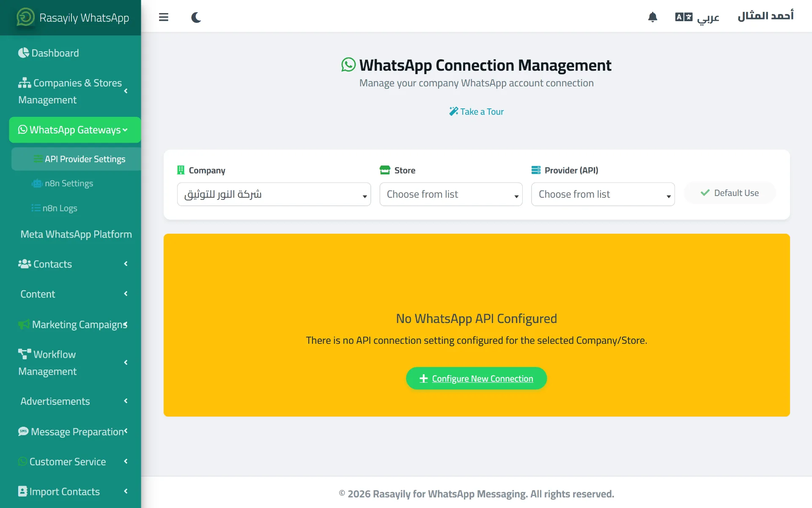The width and height of the screenshot is (812, 508).
Task: Click the Store shop icon
Action: (385, 170)
